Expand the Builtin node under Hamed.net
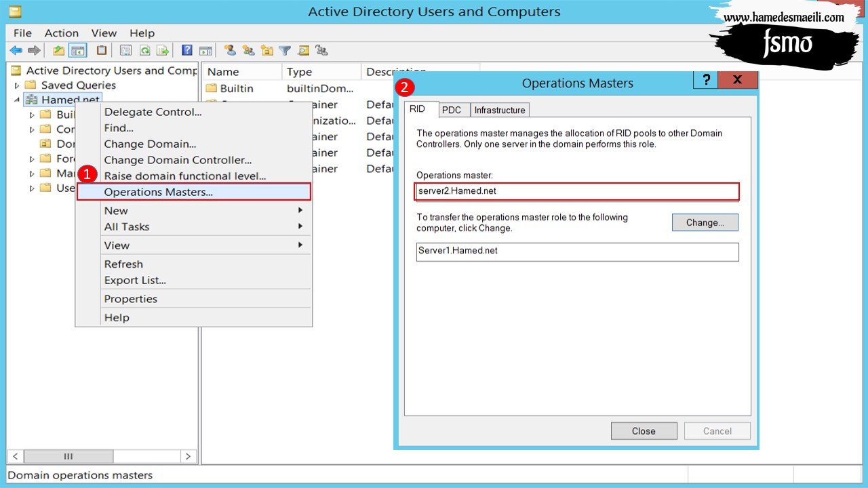868x488 pixels. 32,115
